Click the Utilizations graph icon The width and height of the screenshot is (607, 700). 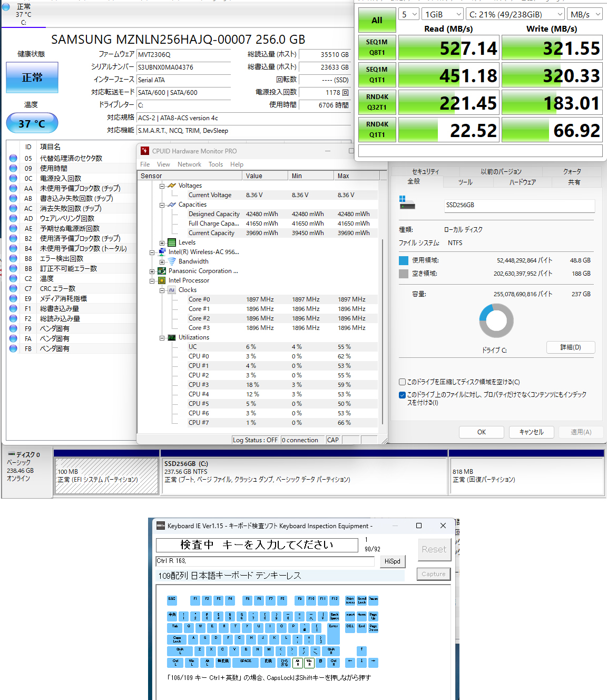[172, 337]
